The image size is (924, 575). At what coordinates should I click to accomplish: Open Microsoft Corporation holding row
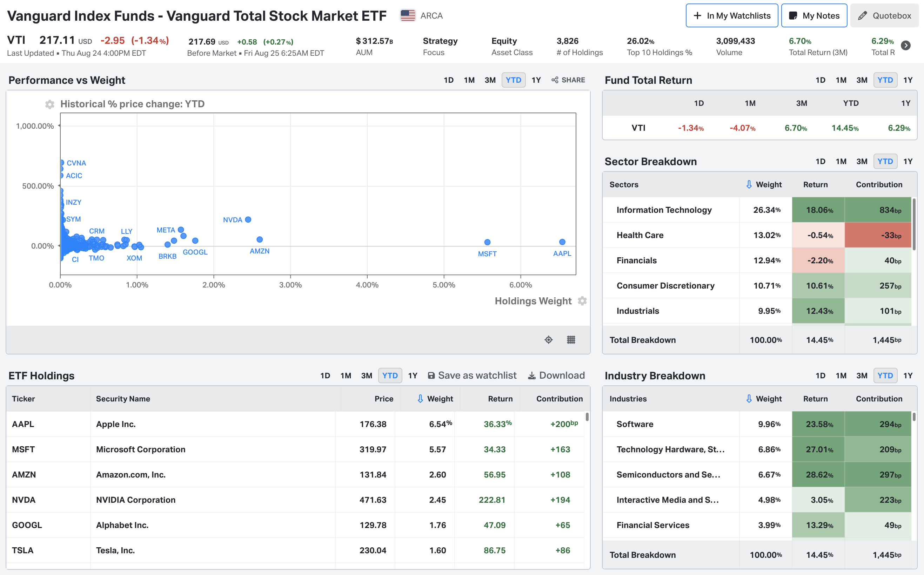pos(295,449)
